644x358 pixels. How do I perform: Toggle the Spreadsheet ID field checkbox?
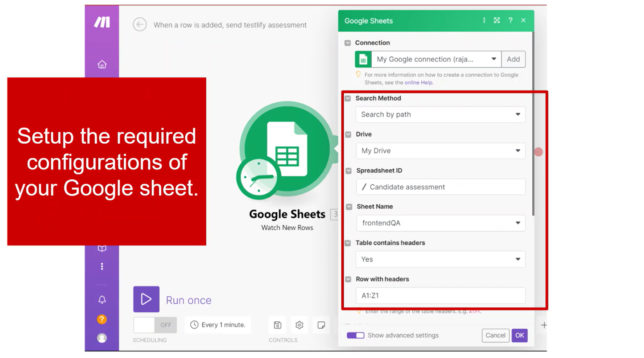[x=349, y=170]
